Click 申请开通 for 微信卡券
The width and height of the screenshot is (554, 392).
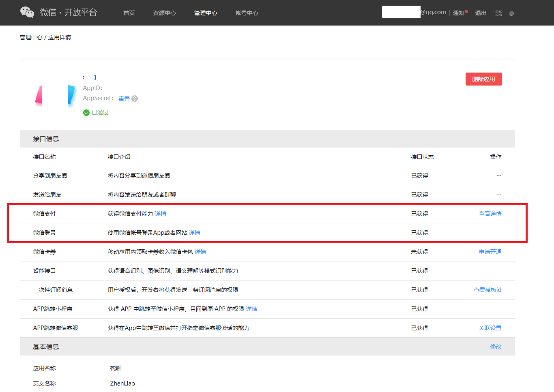click(x=490, y=252)
